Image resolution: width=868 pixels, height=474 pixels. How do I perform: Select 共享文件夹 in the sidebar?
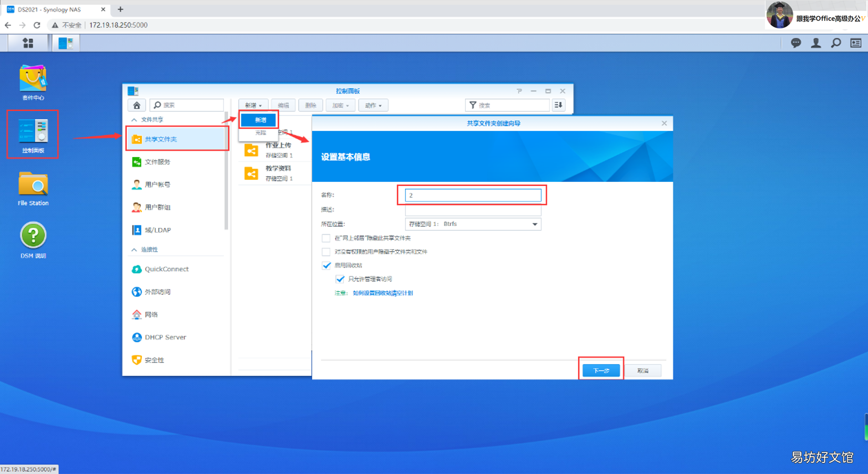pyautogui.click(x=177, y=139)
